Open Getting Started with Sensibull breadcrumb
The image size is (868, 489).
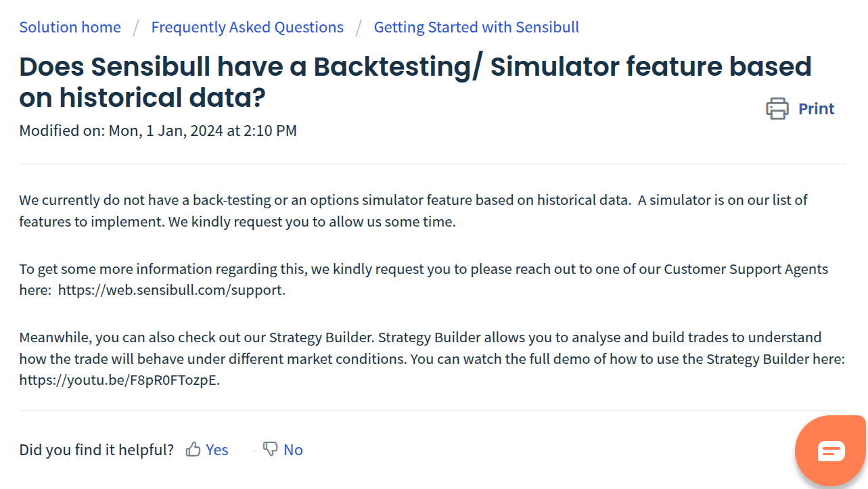[x=476, y=27]
